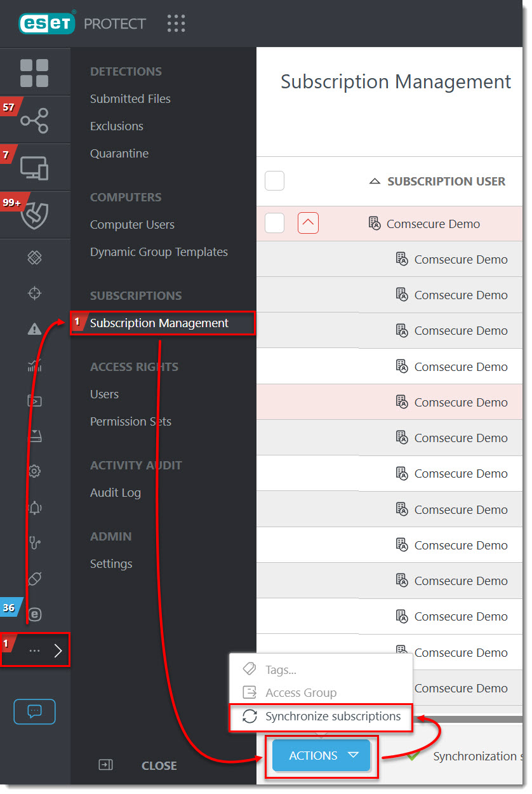Click the DETECTIONS section heading
Viewport: 532px width, 794px height.
(126, 71)
